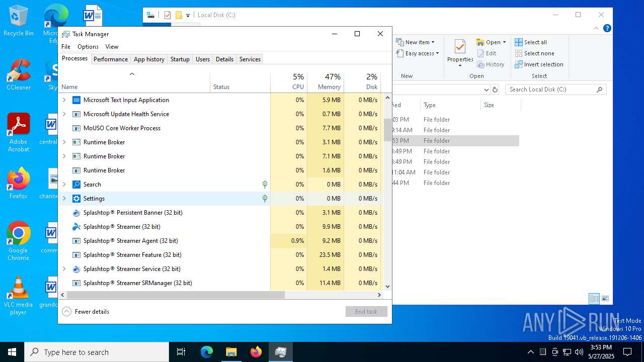Expand the Search process row
Viewport: 644px width, 362px height.
[x=64, y=185]
